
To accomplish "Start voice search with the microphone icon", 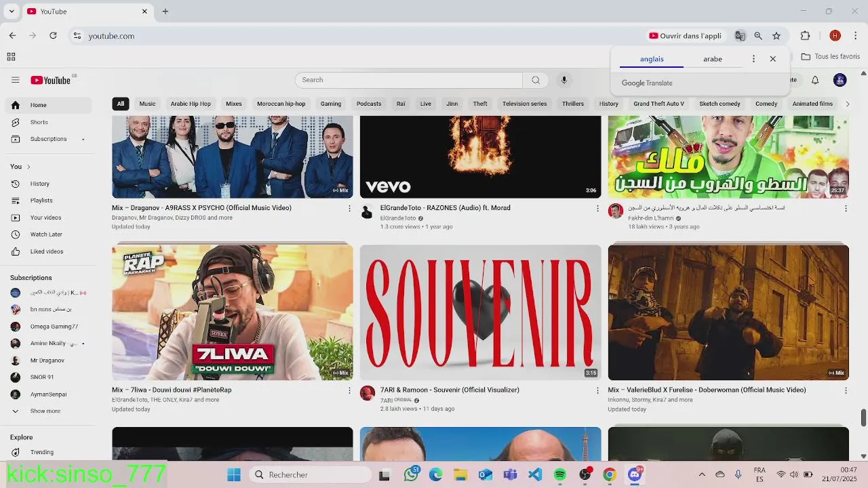I will pos(564,80).
